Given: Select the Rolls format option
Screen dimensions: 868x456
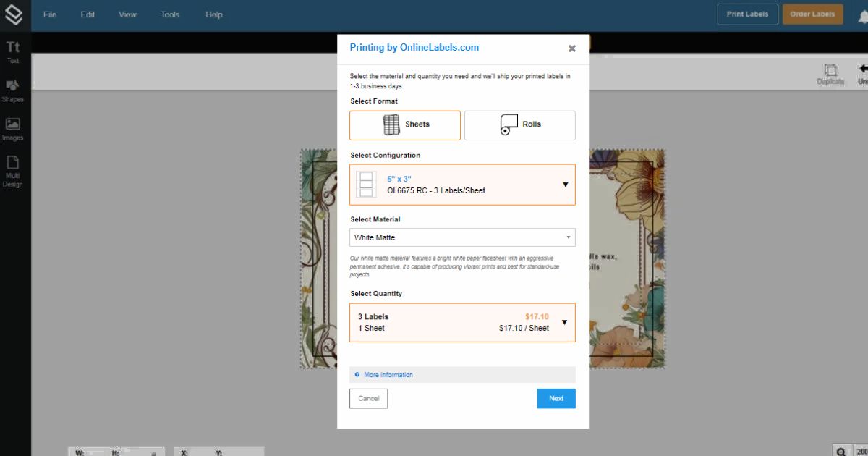Looking at the screenshot, I should coord(520,125).
